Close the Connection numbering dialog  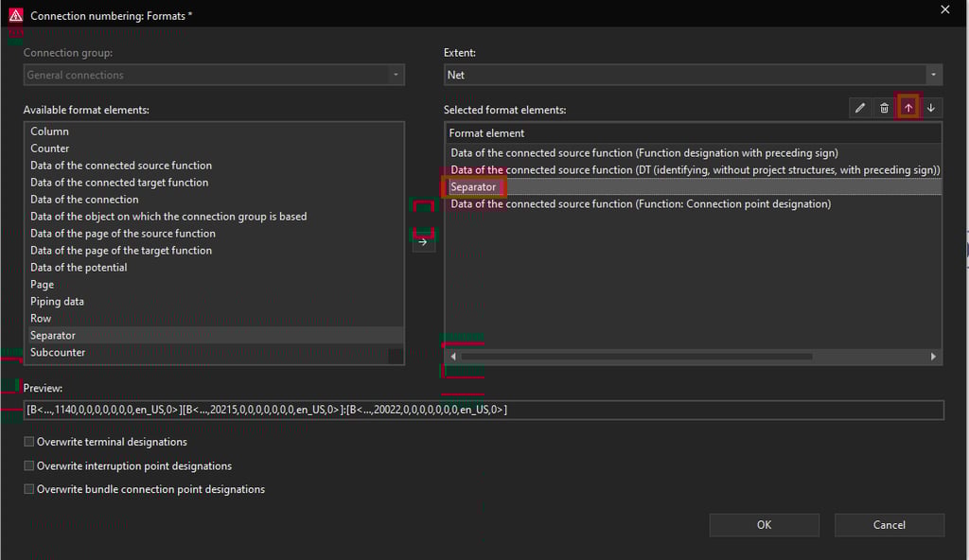945,9
